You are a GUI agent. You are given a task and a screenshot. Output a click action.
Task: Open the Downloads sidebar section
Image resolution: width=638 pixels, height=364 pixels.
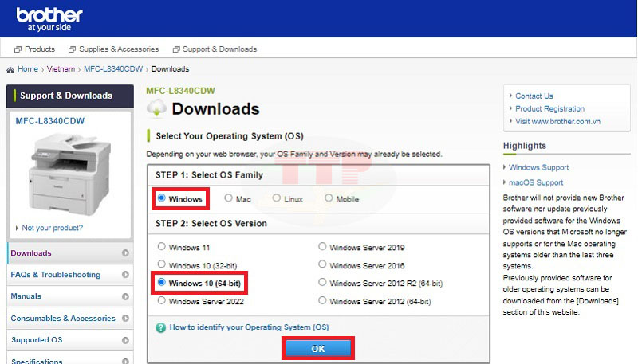point(70,253)
